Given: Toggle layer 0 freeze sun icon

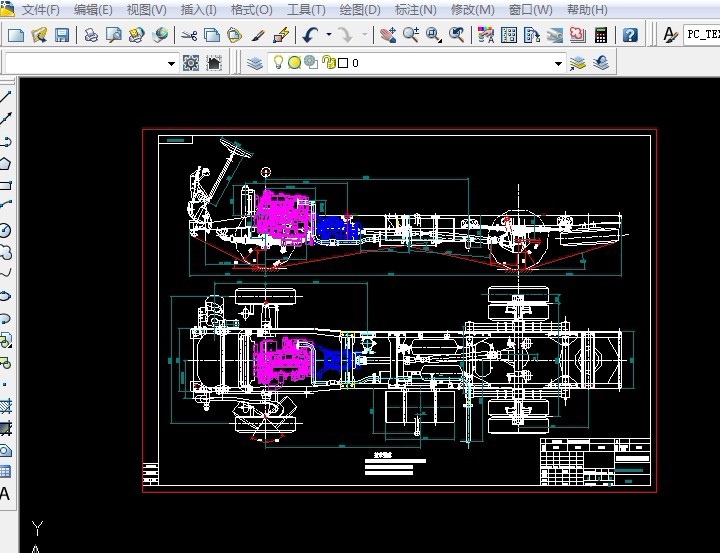Looking at the screenshot, I should (x=294, y=62).
